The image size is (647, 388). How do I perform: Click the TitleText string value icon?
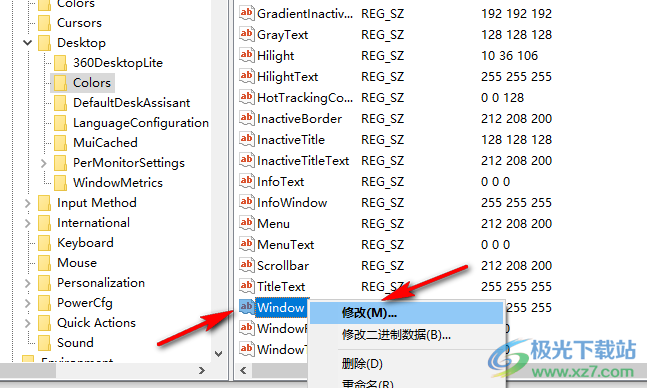247,286
